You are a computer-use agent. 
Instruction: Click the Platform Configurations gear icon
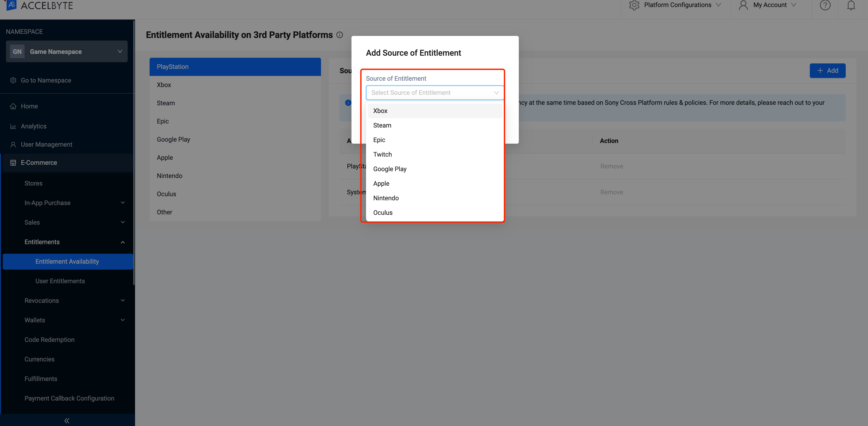pos(634,5)
